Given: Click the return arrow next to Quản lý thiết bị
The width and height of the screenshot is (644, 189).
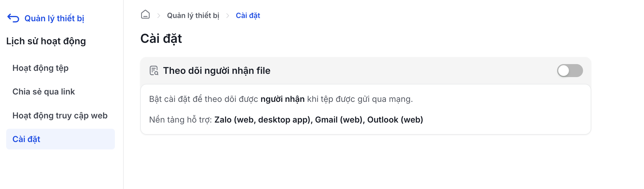Looking at the screenshot, I should [x=13, y=18].
